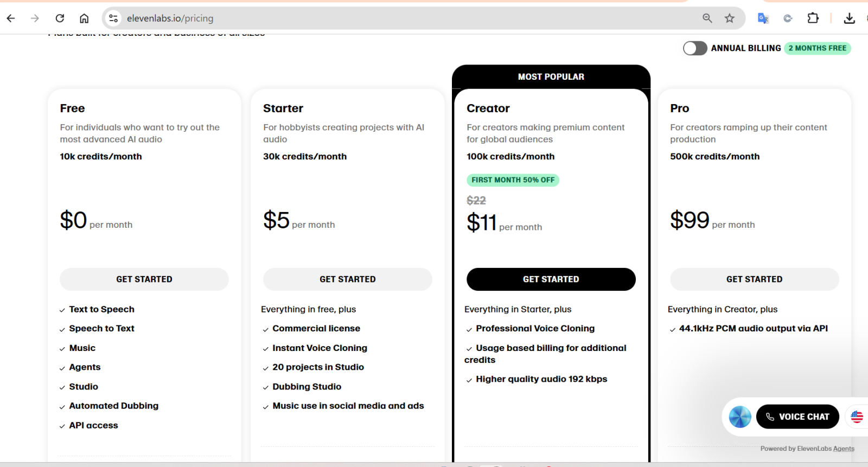Click the address bar URL field
The width and height of the screenshot is (868, 467).
coord(380,18)
